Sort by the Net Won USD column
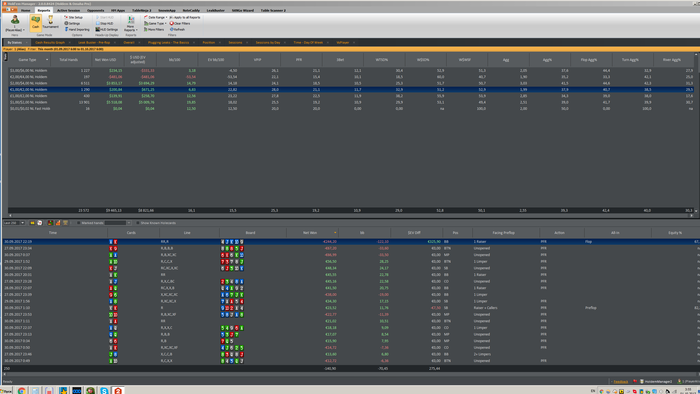The height and width of the screenshot is (394, 700). pyautogui.click(x=105, y=59)
